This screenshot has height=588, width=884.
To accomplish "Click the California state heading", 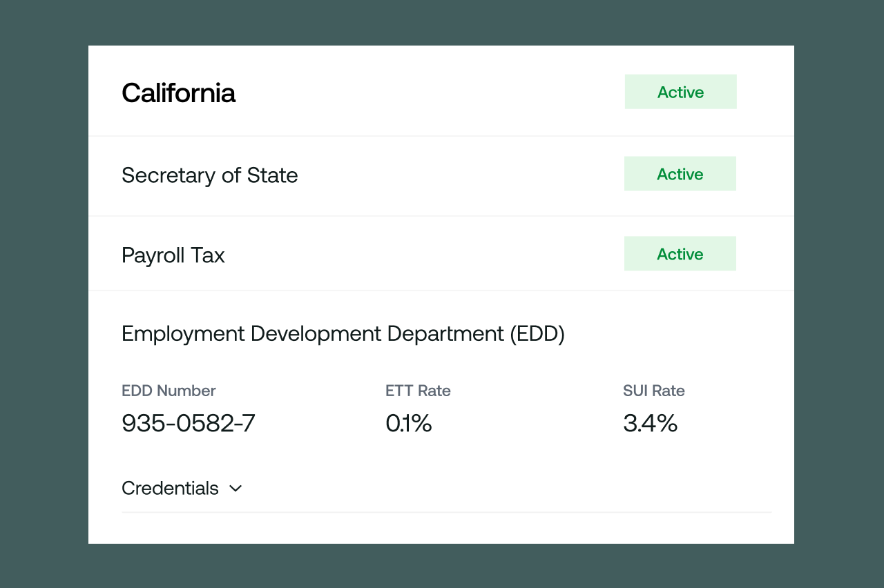I will pyautogui.click(x=178, y=92).
